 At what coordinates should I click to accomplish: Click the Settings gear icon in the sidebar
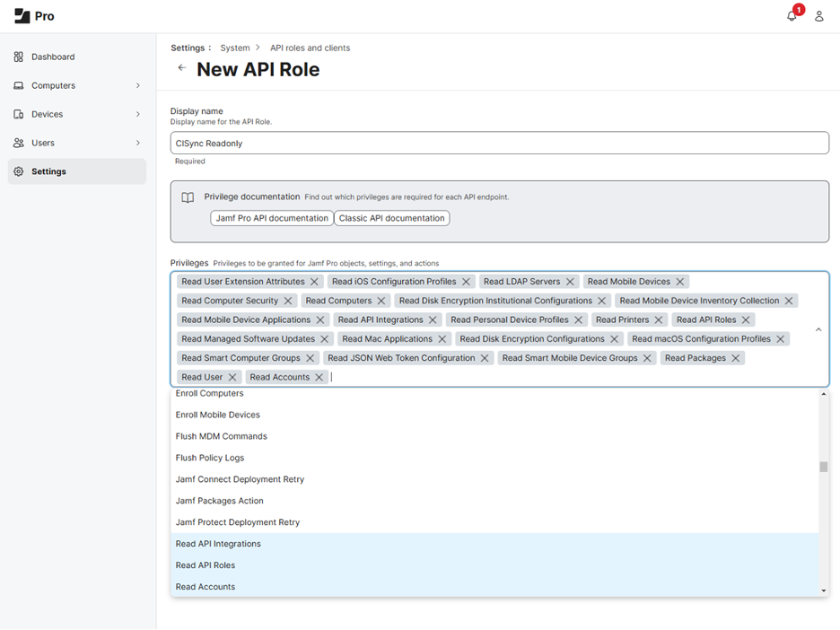19,171
